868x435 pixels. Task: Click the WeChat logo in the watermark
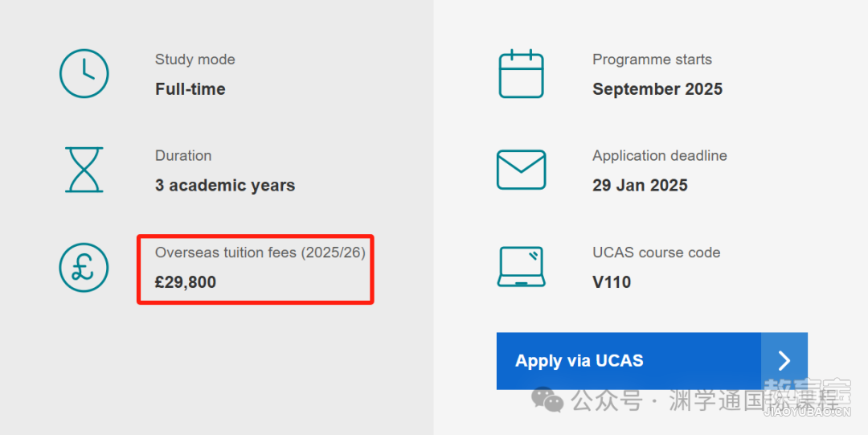547,400
